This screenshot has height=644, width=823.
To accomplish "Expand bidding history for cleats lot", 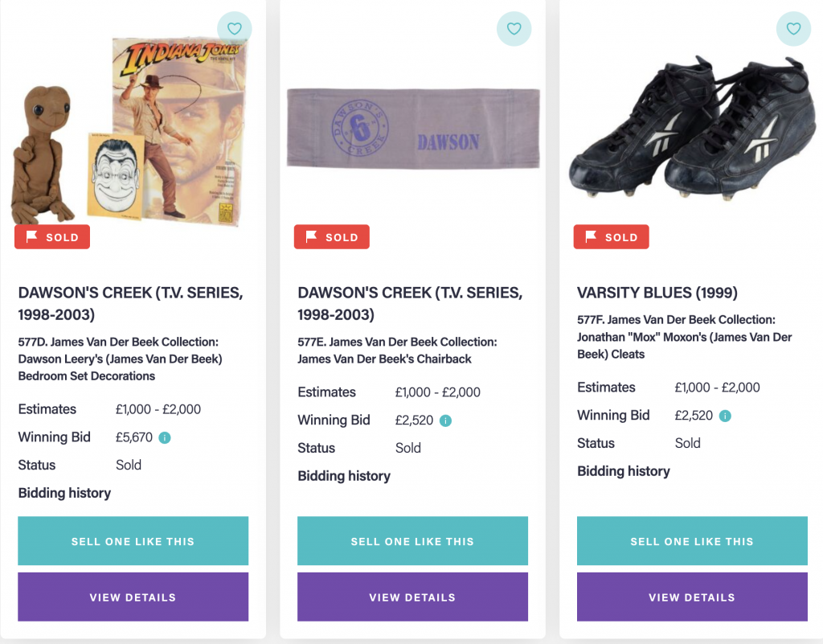I will [624, 471].
